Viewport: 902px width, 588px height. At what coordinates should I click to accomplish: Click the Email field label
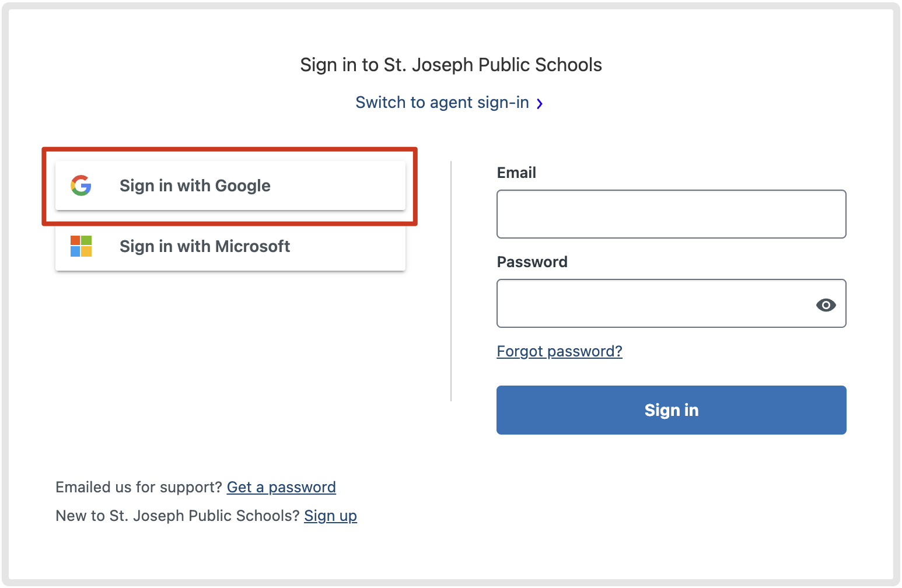(x=516, y=173)
